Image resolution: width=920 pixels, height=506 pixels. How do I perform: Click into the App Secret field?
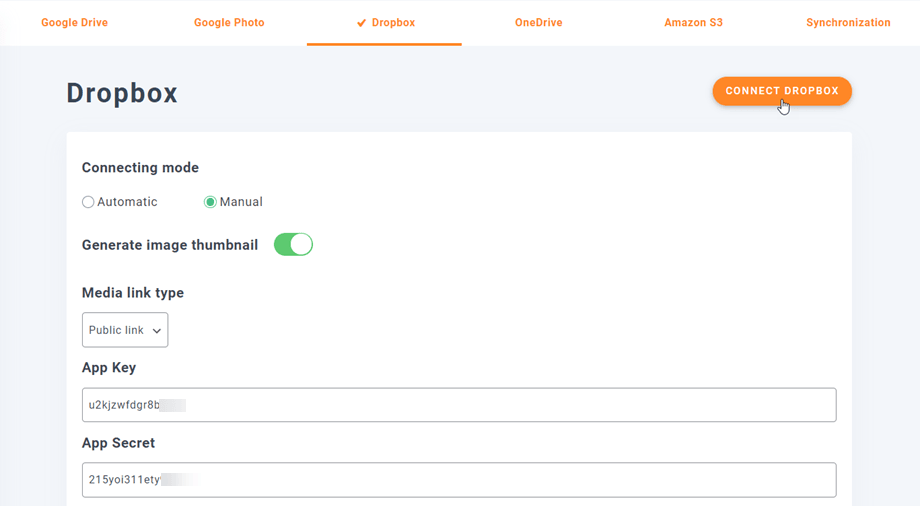[459, 480]
